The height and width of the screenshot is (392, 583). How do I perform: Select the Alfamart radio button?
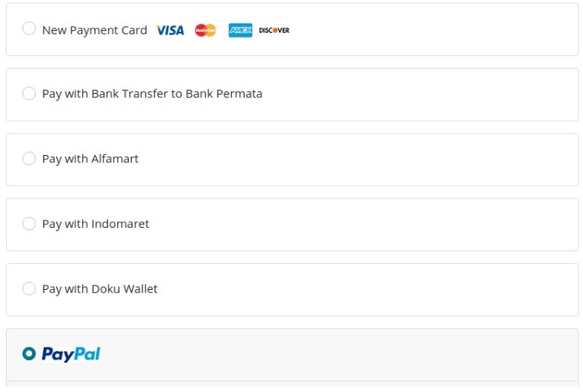point(29,158)
